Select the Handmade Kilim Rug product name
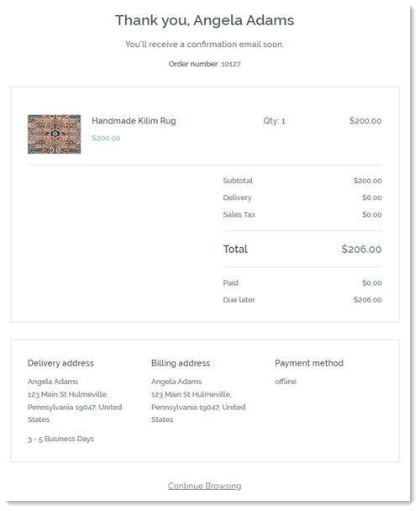The image size is (420, 511). coord(134,120)
